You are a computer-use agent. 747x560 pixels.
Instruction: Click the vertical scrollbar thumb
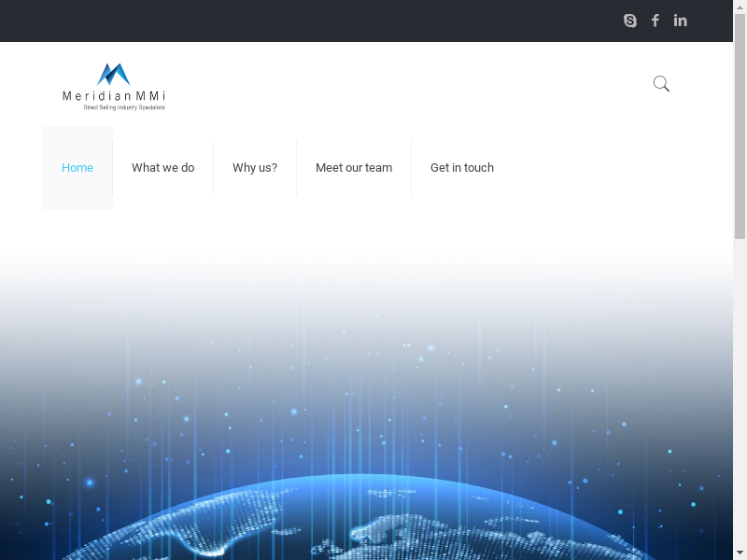[x=740, y=121]
